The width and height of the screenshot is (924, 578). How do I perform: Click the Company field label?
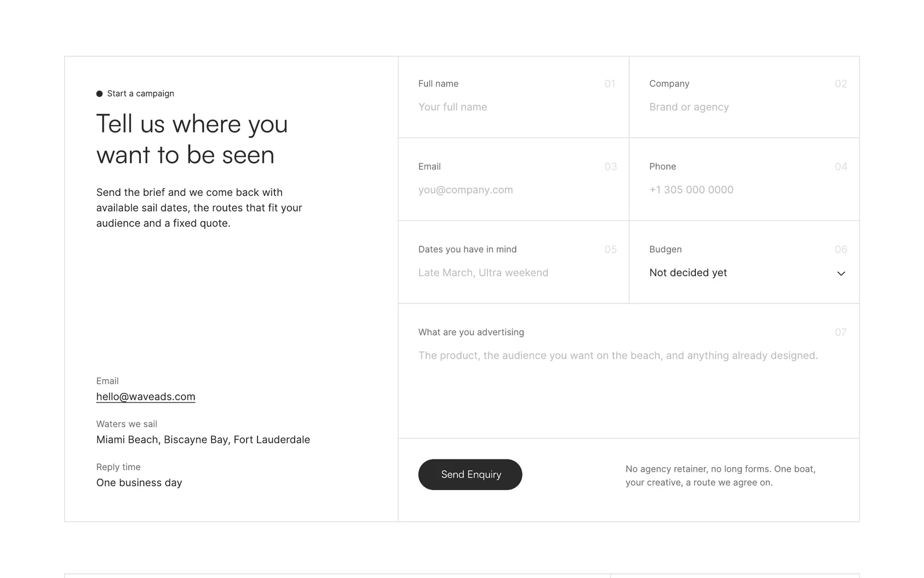pyautogui.click(x=669, y=84)
